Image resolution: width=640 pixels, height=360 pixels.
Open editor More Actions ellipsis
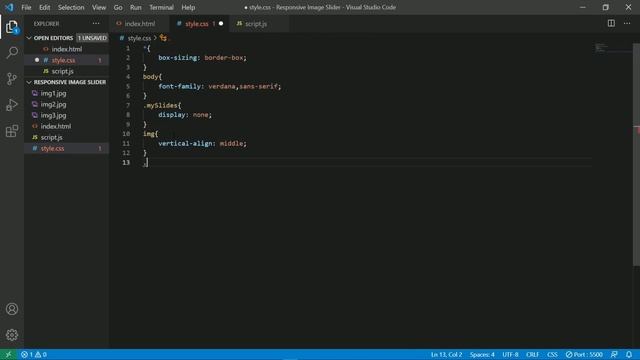pos(627,24)
